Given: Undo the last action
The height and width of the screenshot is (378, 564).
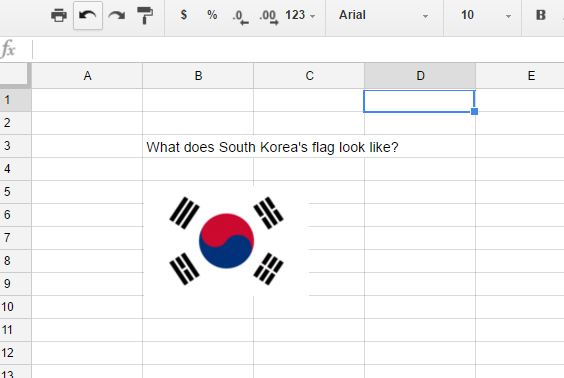Looking at the screenshot, I should tap(88, 15).
